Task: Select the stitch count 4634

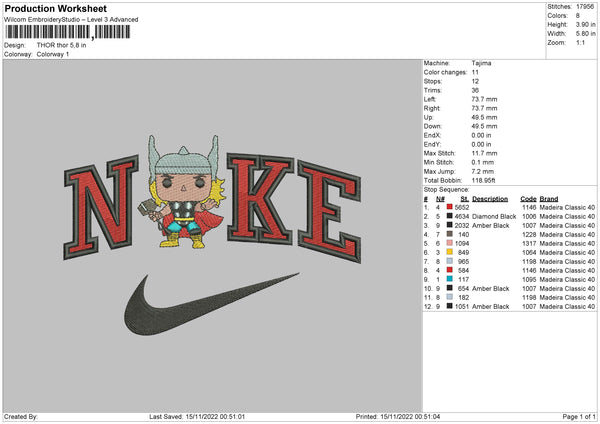Action: 462,217
